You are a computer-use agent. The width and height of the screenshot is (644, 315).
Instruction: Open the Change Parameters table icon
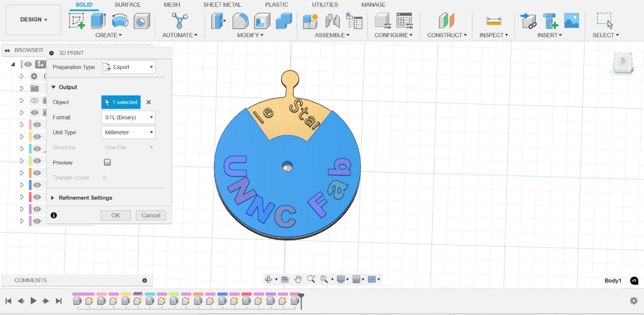[x=404, y=20]
